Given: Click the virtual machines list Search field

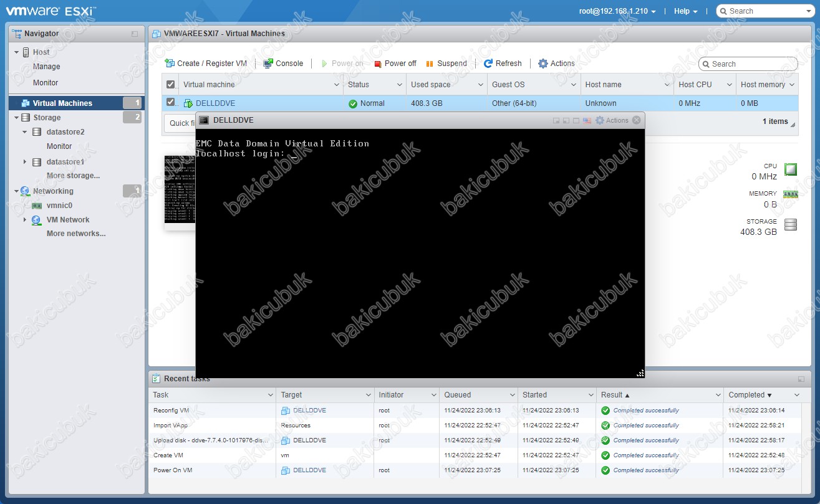Looking at the screenshot, I should tap(748, 64).
